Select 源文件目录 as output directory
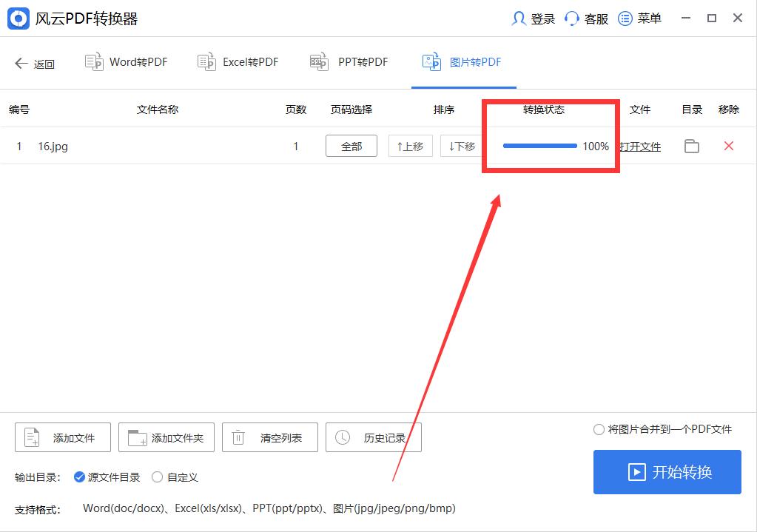 click(79, 477)
